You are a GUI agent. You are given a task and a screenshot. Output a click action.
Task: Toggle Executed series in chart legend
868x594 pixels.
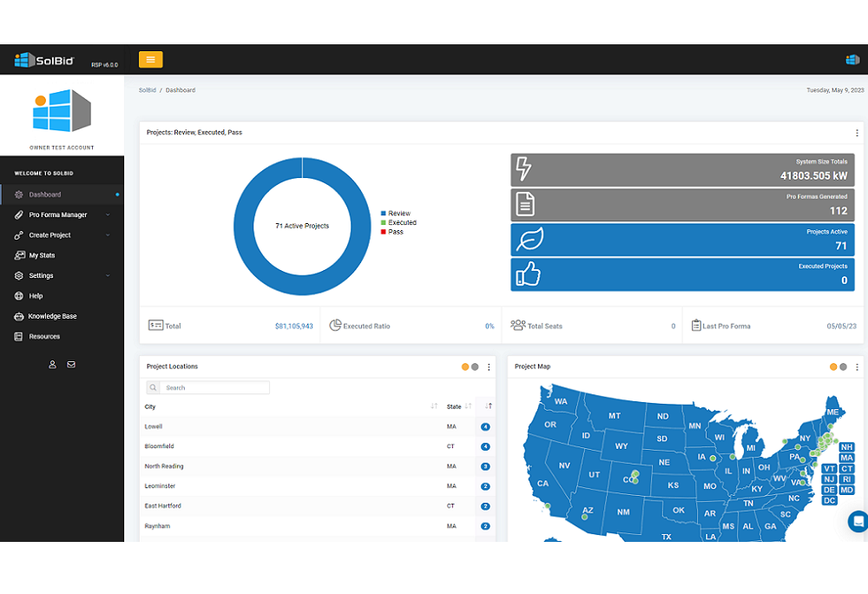(398, 222)
